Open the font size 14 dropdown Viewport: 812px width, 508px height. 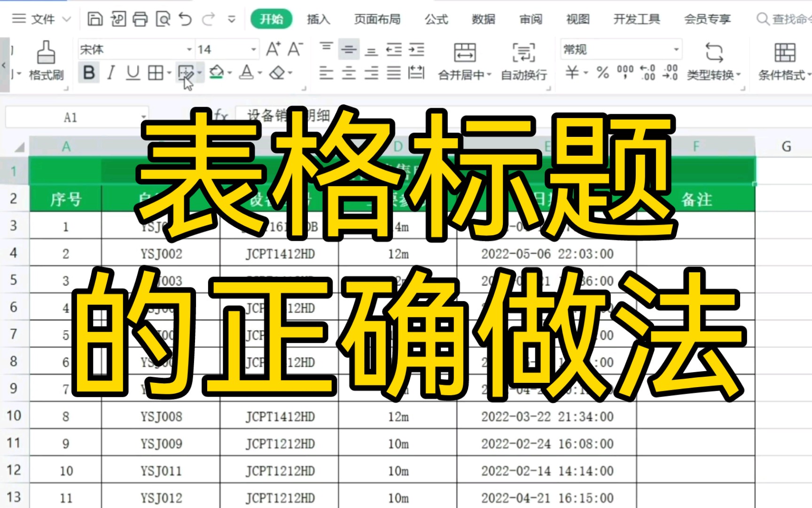coord(253,49)
